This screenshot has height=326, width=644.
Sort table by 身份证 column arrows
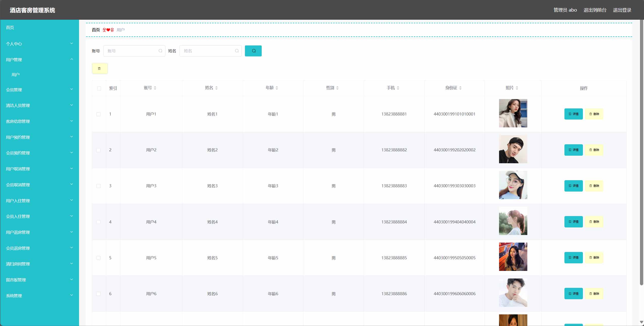coord(460,88)
